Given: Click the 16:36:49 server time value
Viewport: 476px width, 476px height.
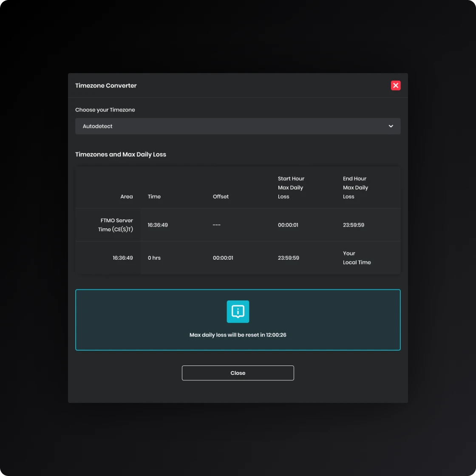Looking at the screenshot, I should 158,225.
